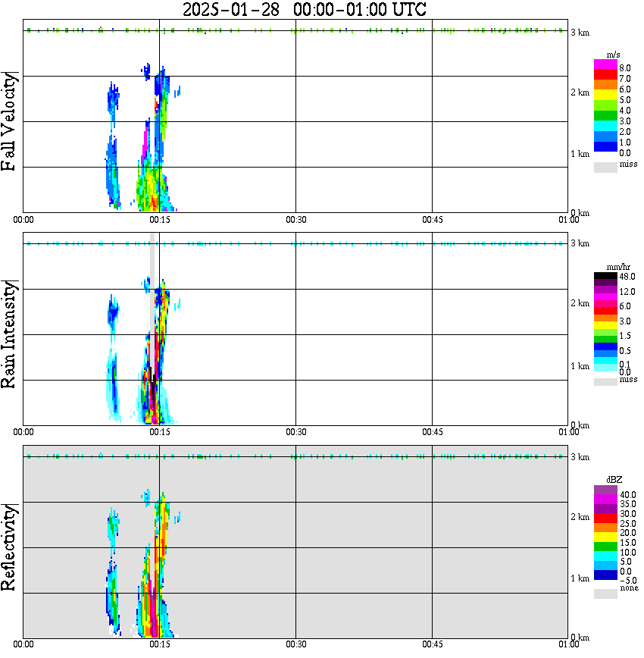Click the red swatch in the m/s legend

(605, 74)
